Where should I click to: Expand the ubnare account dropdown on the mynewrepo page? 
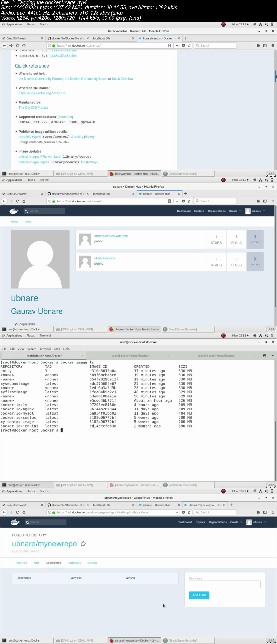click(x=256, y=522)
